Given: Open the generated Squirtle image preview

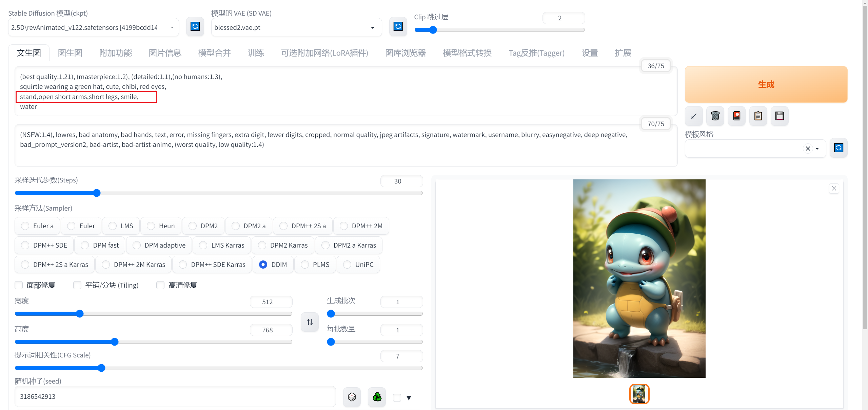Looking at the screenshot, I should (x=639, y=278).
